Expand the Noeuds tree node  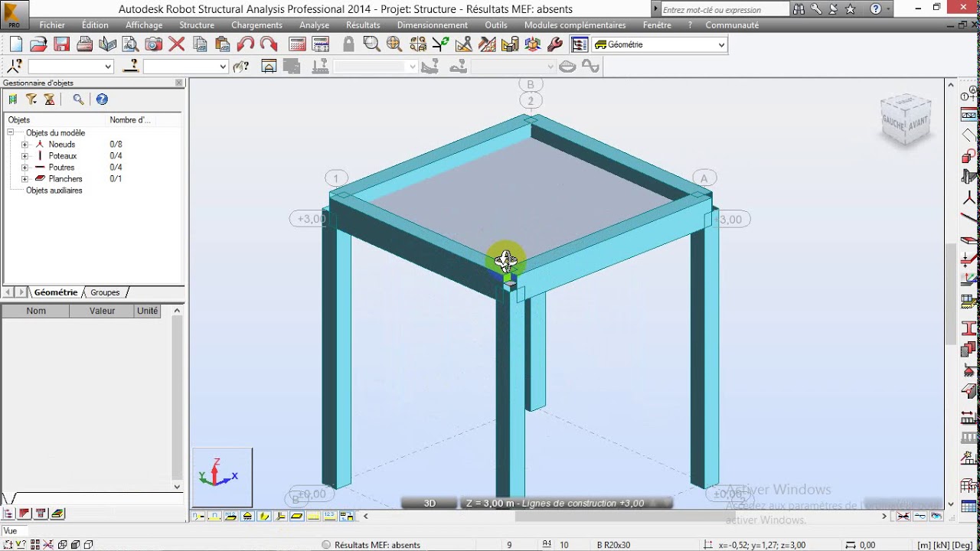click(24, 145)
